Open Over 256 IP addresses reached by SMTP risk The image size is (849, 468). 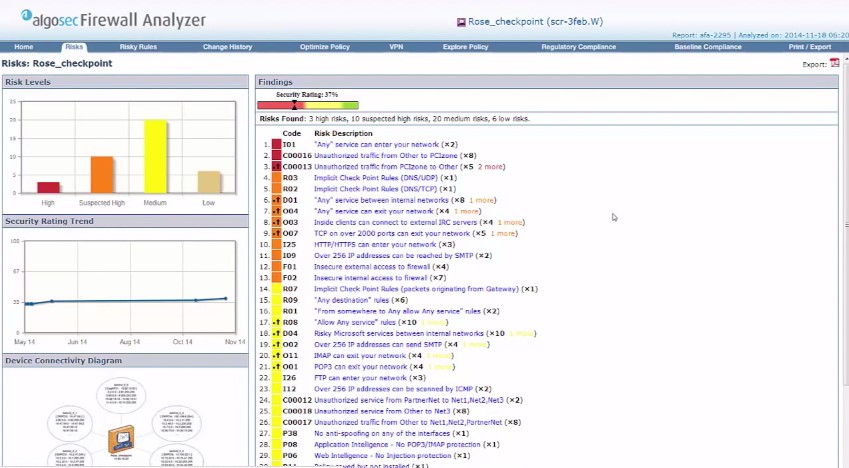[394, 256]
